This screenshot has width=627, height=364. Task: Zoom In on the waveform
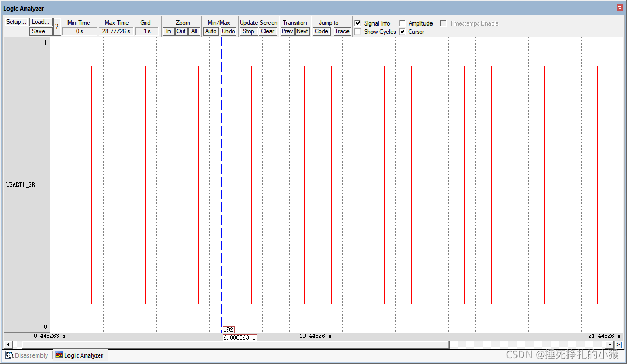click(168, 31)
